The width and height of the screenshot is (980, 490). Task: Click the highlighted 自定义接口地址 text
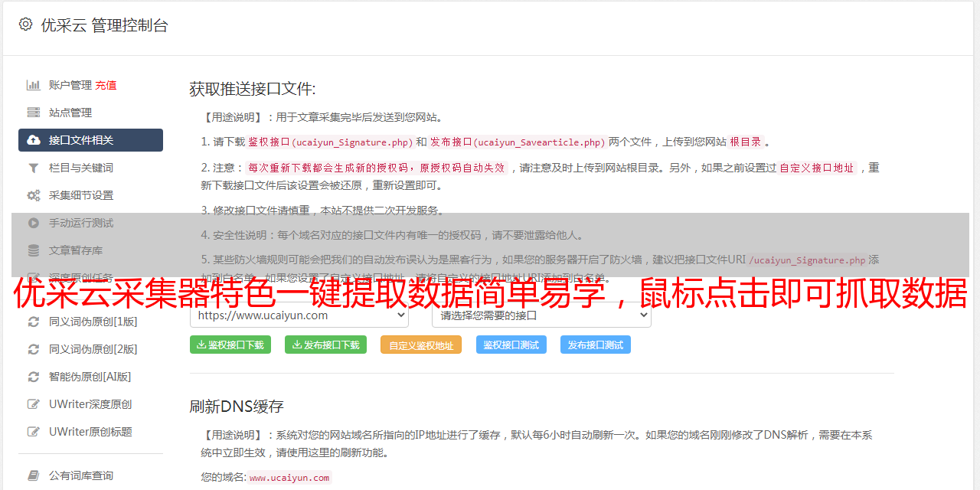pos(816,168)
